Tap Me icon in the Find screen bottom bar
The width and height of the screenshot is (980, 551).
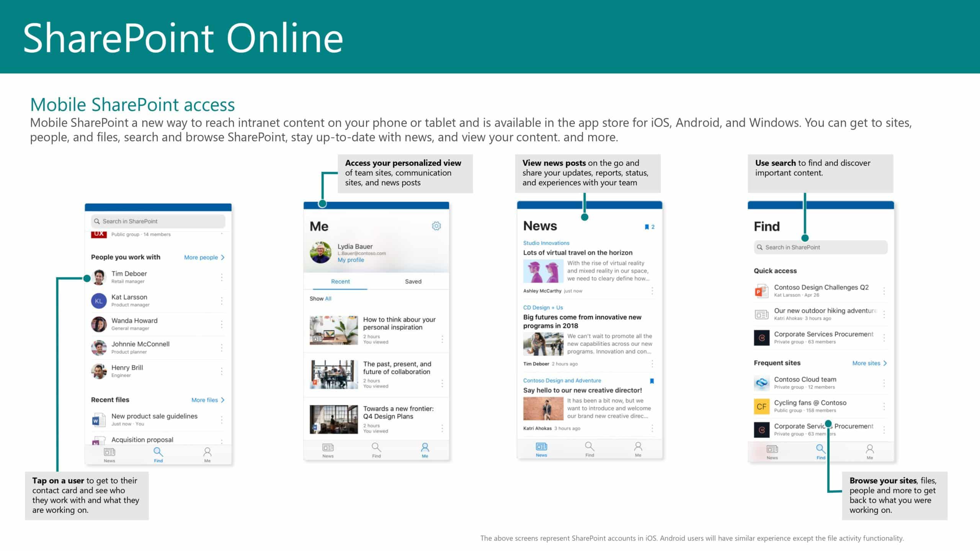click(x=870, y=452)
